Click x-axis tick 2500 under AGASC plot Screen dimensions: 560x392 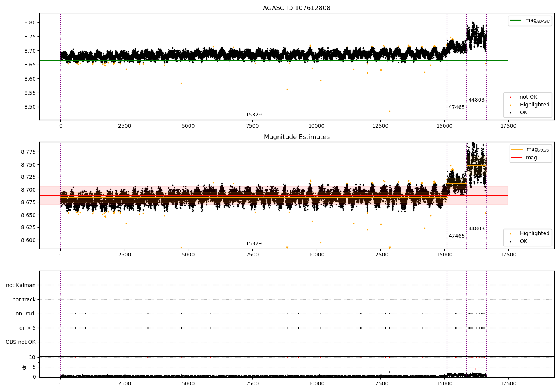124,126
